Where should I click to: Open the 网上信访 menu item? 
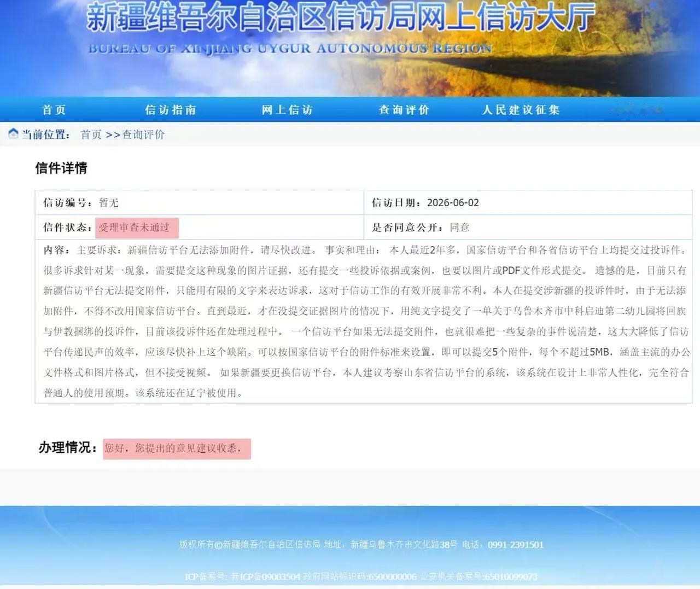[x=287, y=110]
